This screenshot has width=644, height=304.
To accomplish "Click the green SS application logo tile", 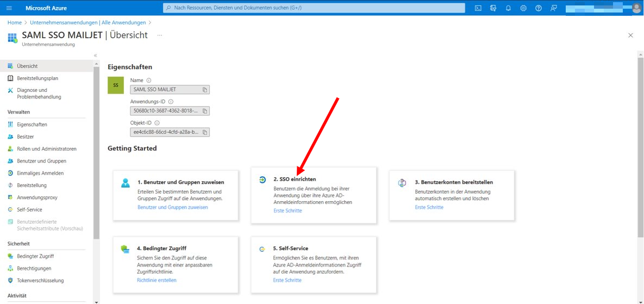I will [116, 85].
